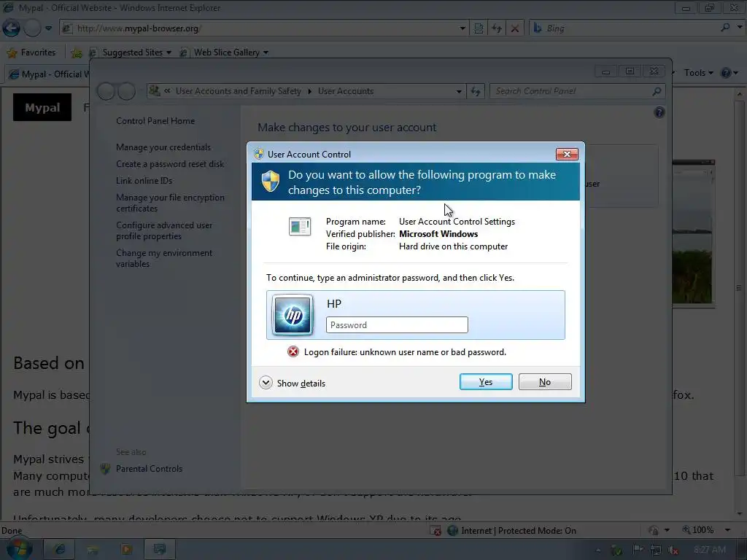Open Control Panel Home link
The image size is (747, 560).
click(155, 121)
